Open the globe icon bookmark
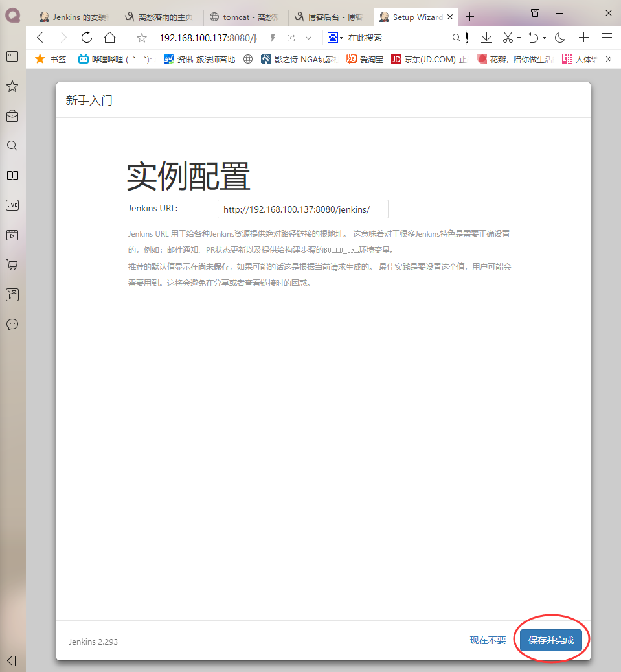Image resolution: width=621 pixels, height=672 pixels. tap(248, 59)
